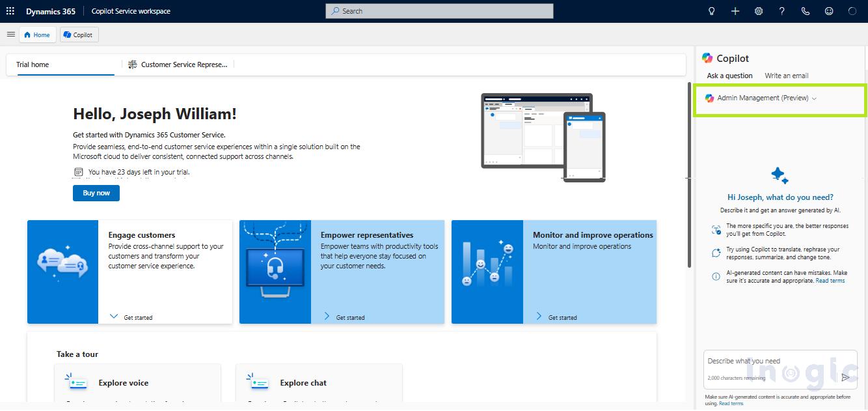This screenshot has height=411, width=868.
Task: Click the presence status circle icon
Action: tap(852, 11)
